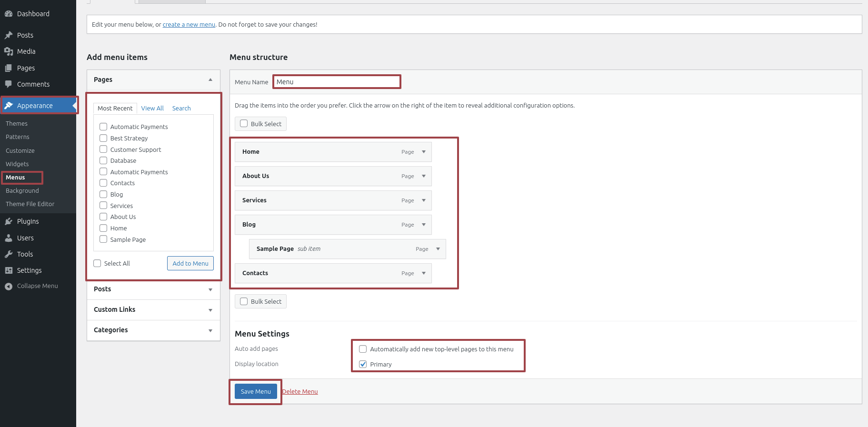868x427 pixels.
Task: Click the Plugins plug icon
Action: 9,221
